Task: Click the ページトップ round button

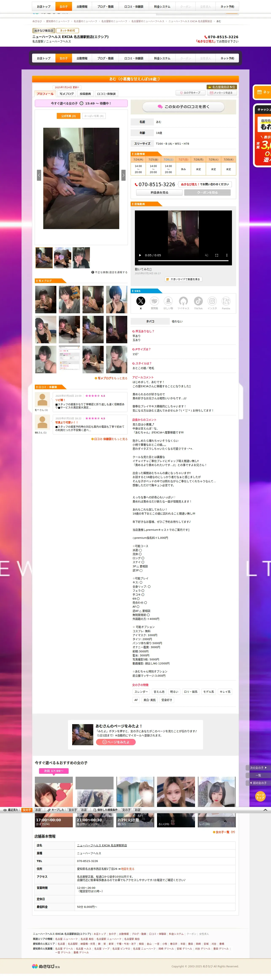Action: (260, 796)
